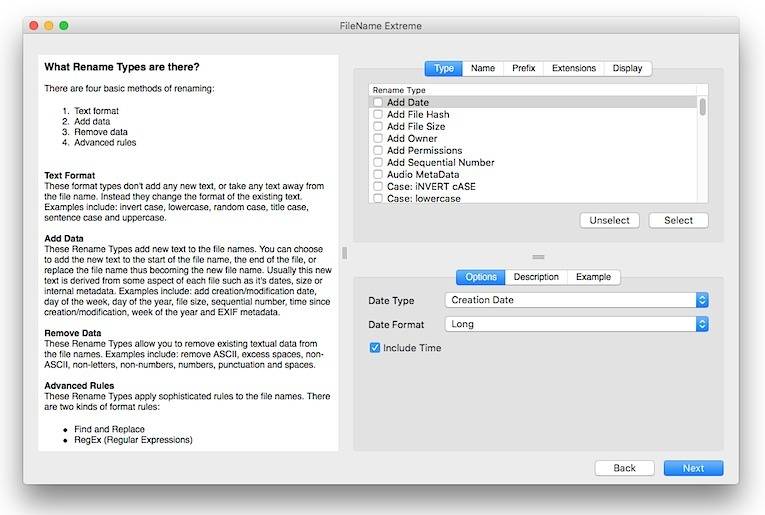The width and height of the screenshot is (765, 515).
Task: Click 'What Rename Types are there?' heading
Action: point(122,67)
